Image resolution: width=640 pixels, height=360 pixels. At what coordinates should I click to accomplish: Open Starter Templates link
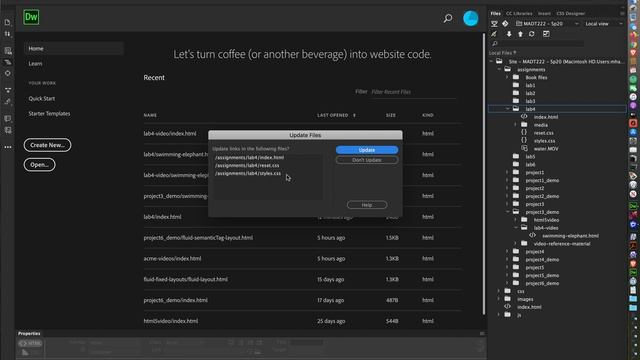49,113
